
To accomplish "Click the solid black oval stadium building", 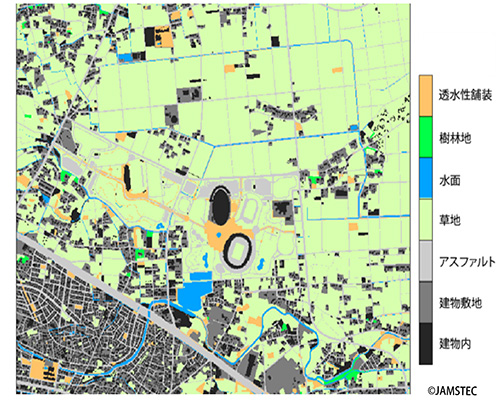I will pyautogui.click(x=220, y=206).
